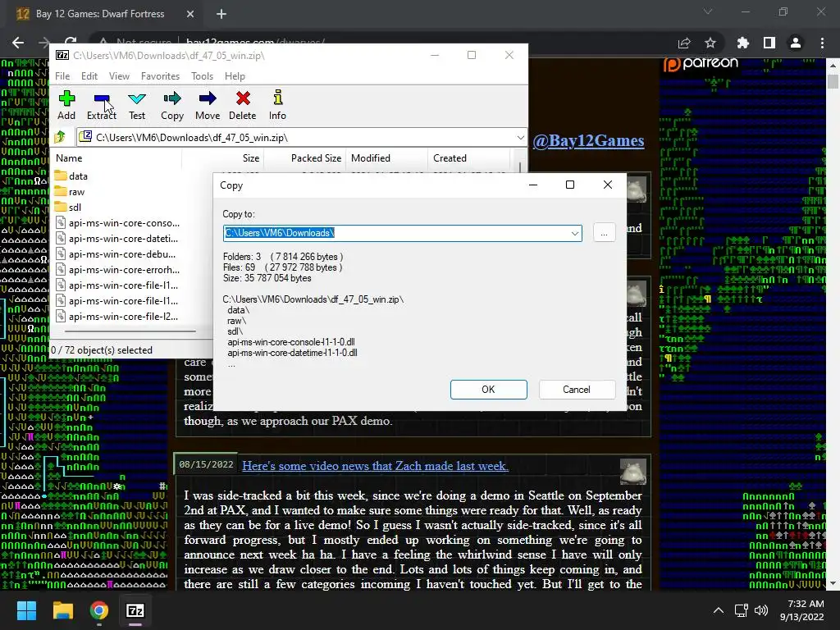Click the Chrome share page icon
Image resolution: width=840 pixels, height=630 pixels.
[x=684, y=43]
